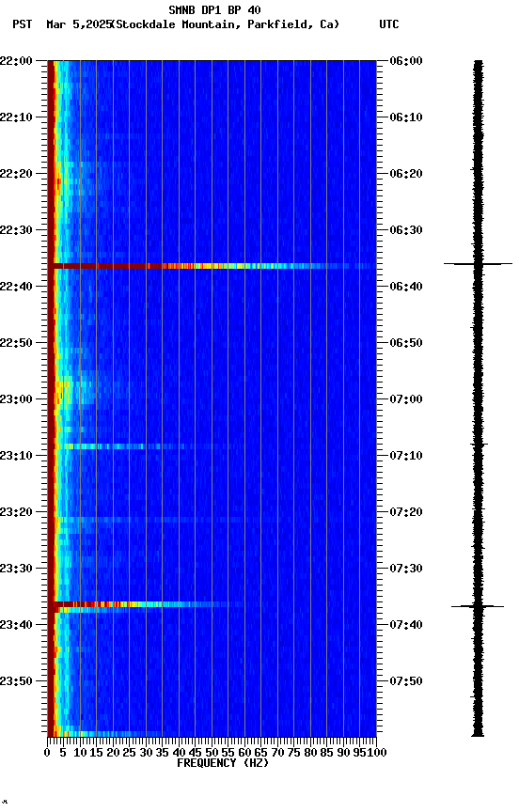The image size is (519, 812).
Task: Click the 07:10 UTC time label
Action: [406, 456]
